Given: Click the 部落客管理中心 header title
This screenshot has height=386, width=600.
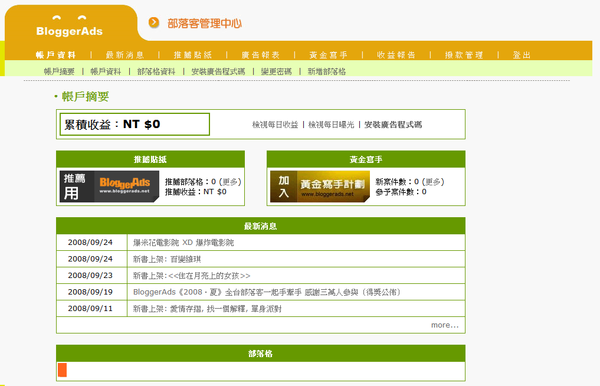Looking at the screenshot, I should (205, 23).
